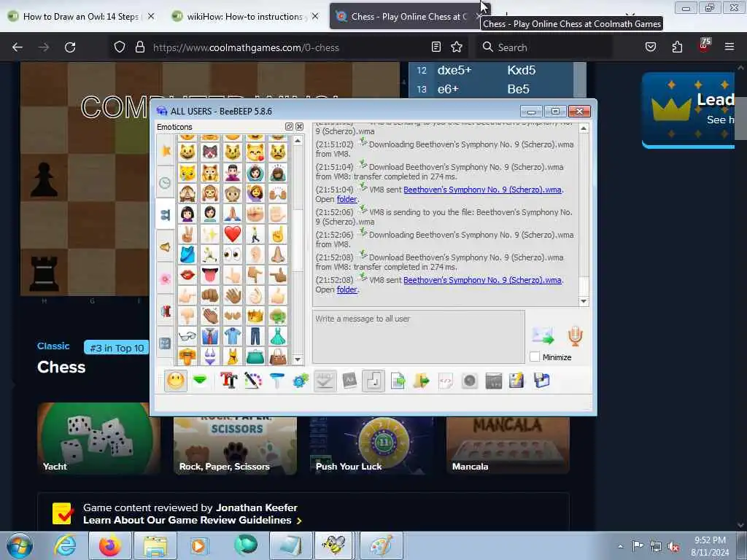Viewport: 747px width, 560px height.
Task: Select the bell objects emoticon tab
Action: point(166,246)
